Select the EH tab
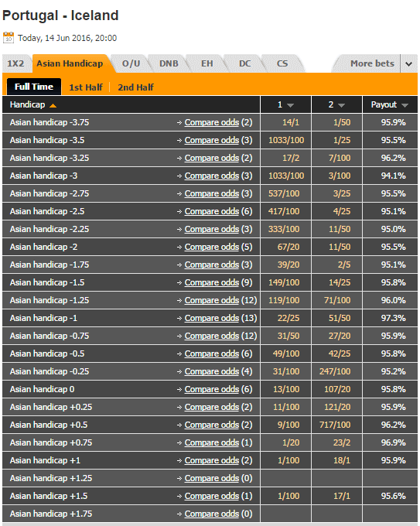This screenshot has height=526, width=420. point(207,63)
